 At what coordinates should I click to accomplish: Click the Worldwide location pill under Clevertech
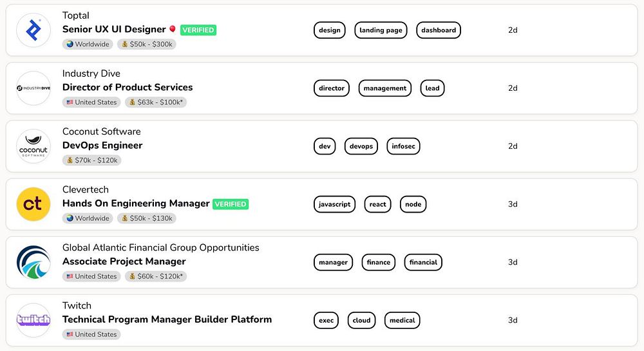88,218
